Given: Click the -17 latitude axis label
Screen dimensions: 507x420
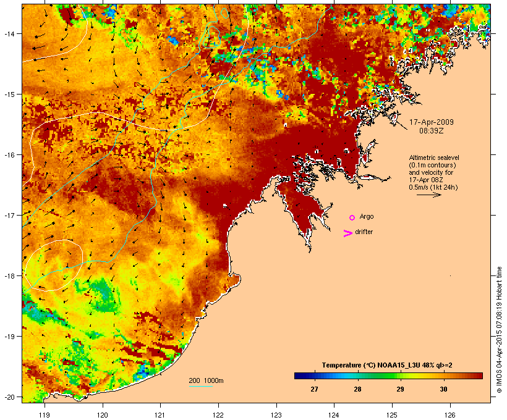Looking at the screenshot, I should pyautogui.click(x=10, y=215).
